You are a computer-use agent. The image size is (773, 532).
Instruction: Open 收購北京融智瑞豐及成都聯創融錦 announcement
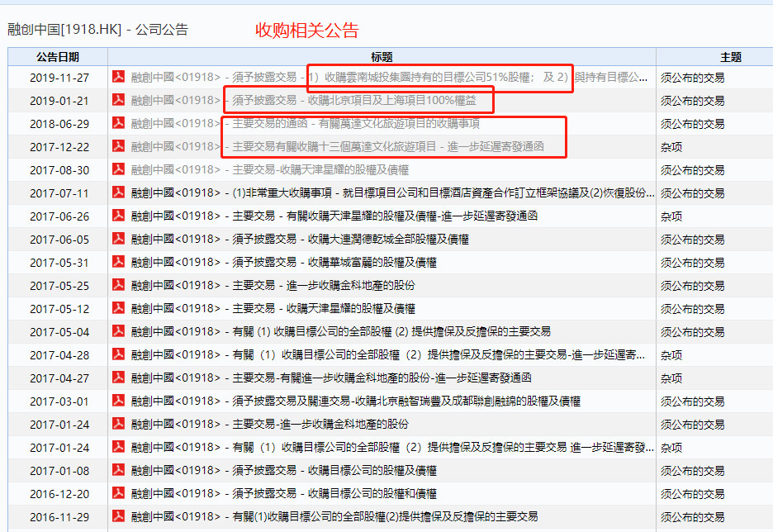(x=355, y=401)
